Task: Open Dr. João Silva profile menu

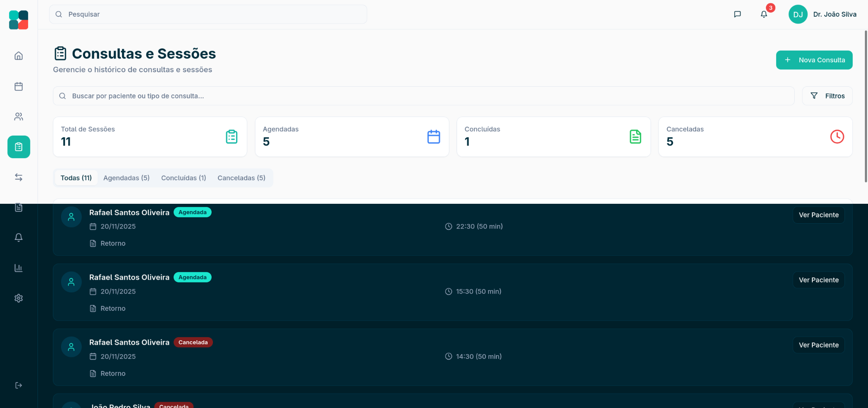Action: (x=822, y=14)
